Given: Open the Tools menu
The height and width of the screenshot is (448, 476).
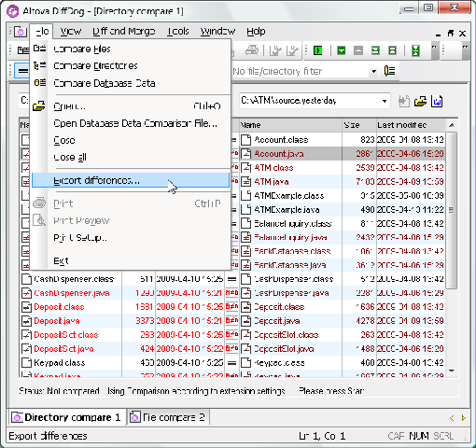Looking at the screenshot, I should [177, 32].
